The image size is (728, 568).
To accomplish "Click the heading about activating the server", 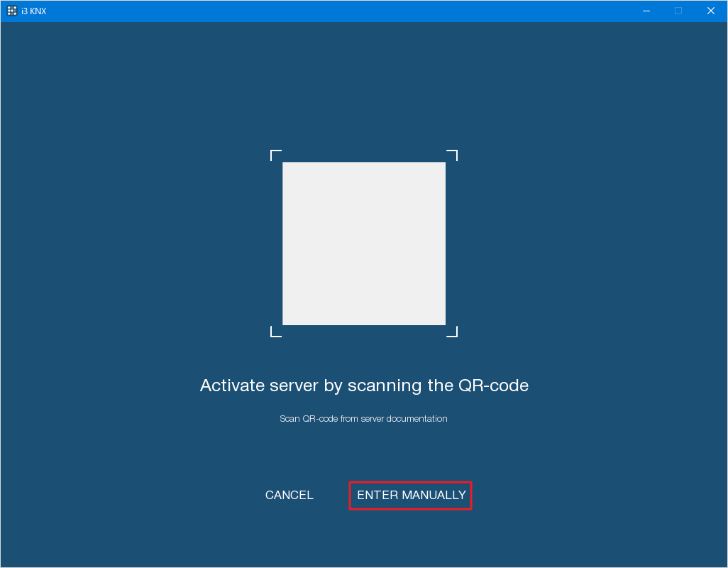I will [363, 386].
